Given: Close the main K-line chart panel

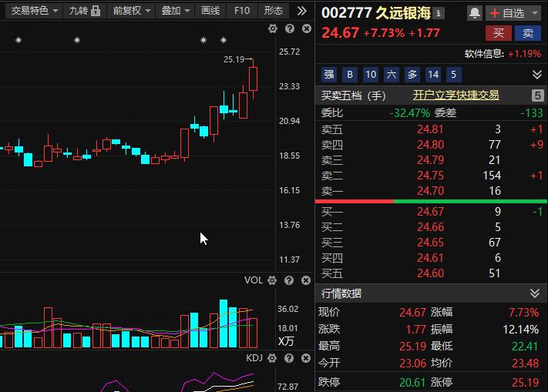Looking at the screenshot, I should point(307,28).
